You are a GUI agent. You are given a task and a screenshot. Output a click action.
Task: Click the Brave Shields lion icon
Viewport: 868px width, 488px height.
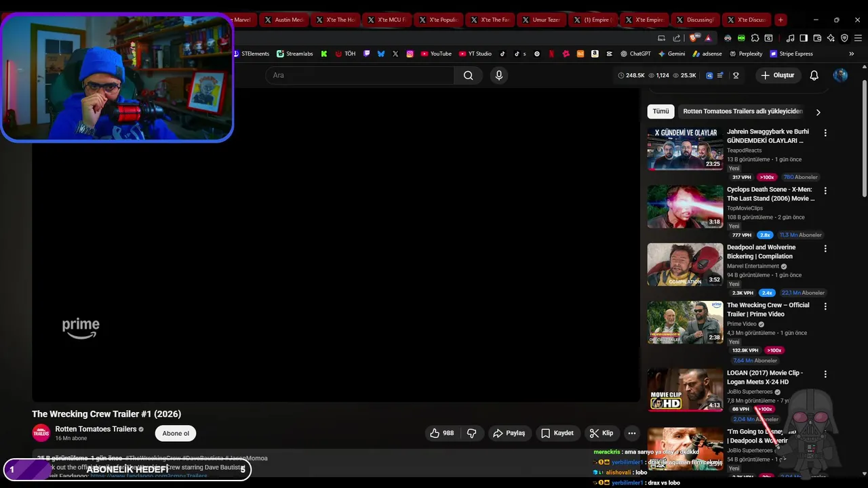[693, 38]
